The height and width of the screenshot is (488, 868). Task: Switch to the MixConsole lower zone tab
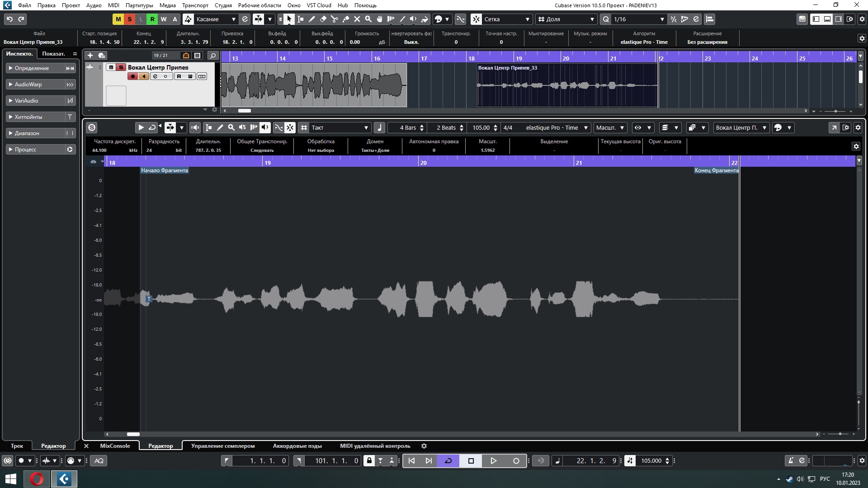115,446
